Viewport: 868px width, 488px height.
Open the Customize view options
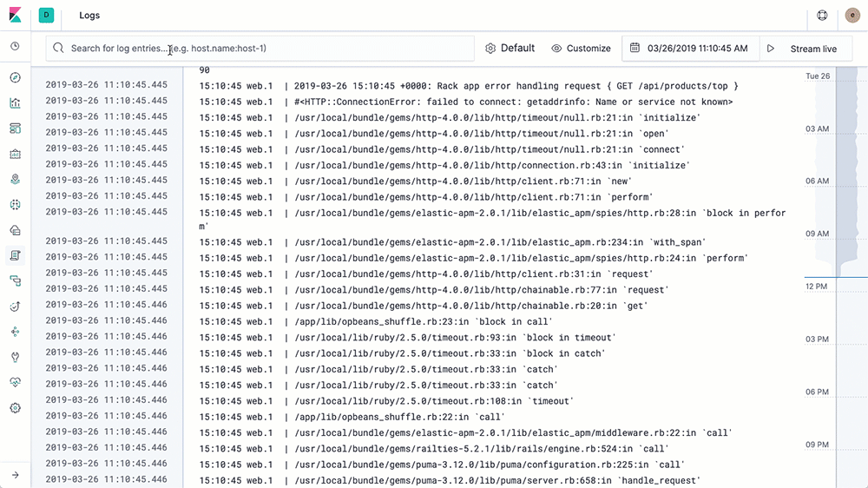581,49
